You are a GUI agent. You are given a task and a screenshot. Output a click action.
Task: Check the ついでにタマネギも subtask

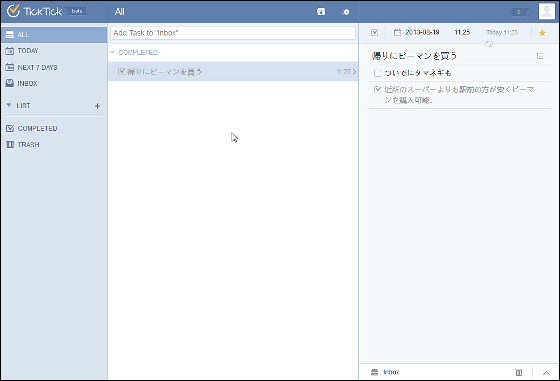click(x=377, y=73)
